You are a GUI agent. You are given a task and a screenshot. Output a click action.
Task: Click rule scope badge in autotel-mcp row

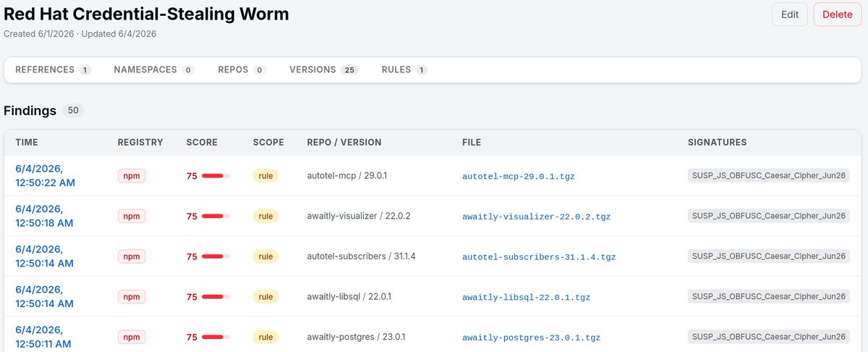click(265, 175)
